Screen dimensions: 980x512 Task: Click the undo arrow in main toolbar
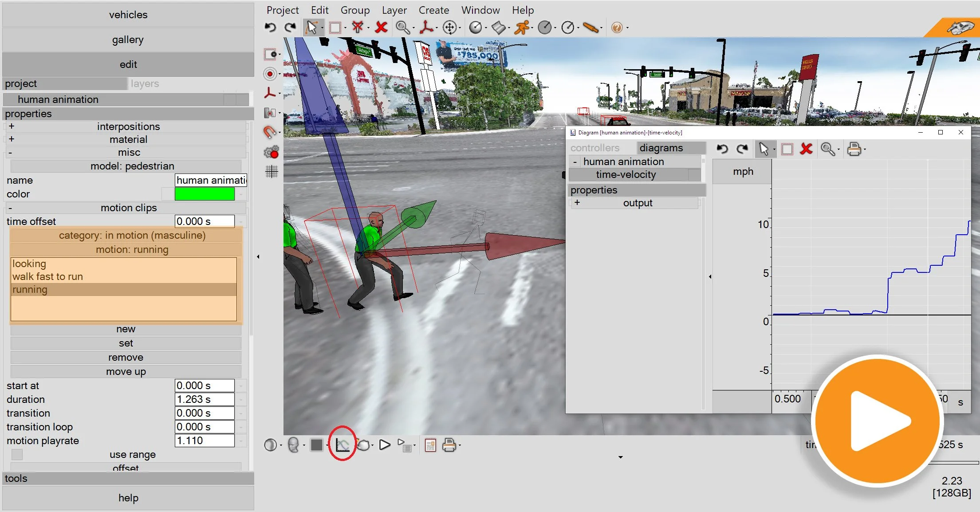pyautogui.click(x=270, y=28)
